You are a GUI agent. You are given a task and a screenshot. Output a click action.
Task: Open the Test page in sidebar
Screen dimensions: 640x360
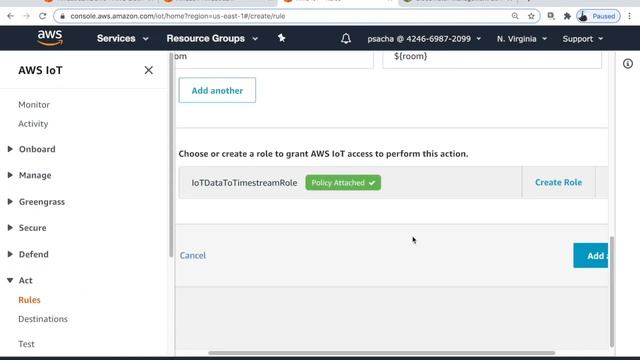[x=26, y=344]
